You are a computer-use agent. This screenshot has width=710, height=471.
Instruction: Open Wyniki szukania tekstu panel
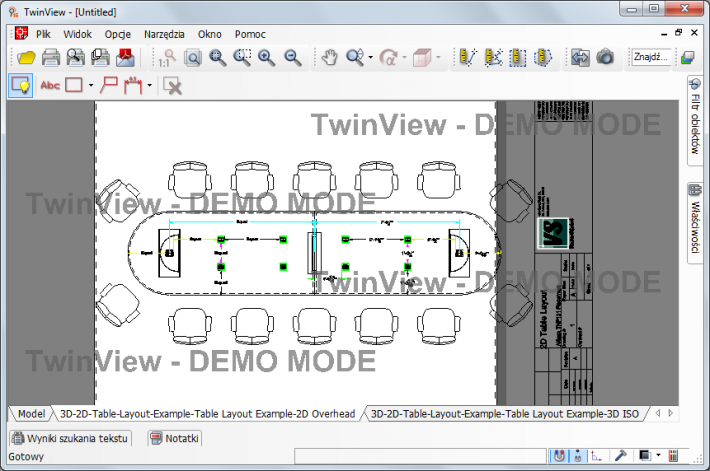point(70,438)
